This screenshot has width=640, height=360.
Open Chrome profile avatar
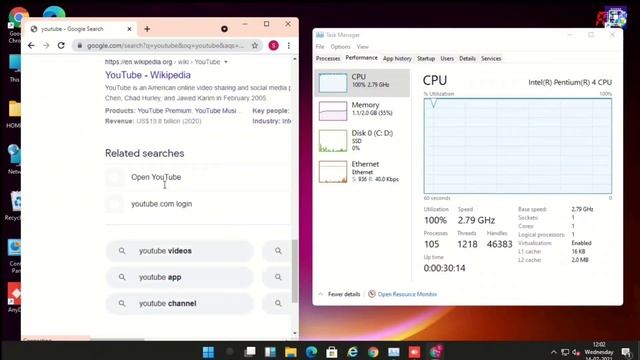tap(273, 45)
